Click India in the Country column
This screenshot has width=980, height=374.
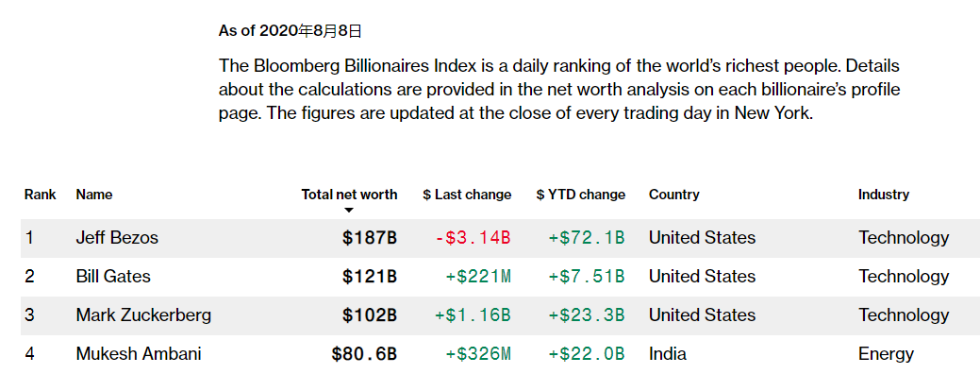pos(668,354)
